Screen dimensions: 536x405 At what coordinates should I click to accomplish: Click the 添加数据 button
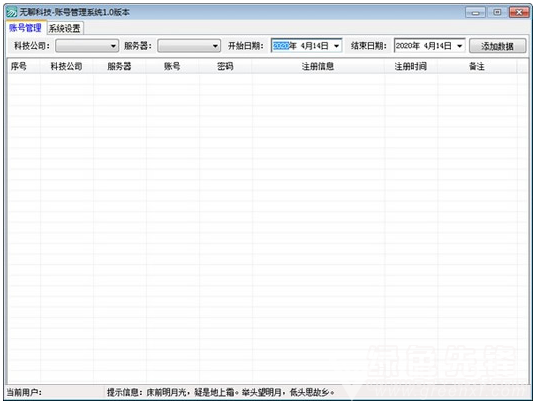point(497,46)
